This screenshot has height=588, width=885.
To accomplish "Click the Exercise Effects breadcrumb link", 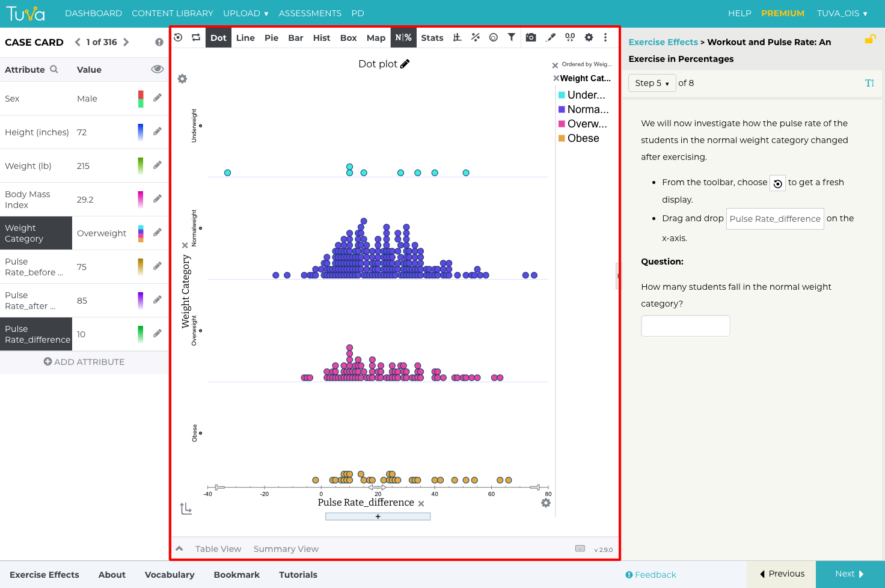I will point(663,42).
